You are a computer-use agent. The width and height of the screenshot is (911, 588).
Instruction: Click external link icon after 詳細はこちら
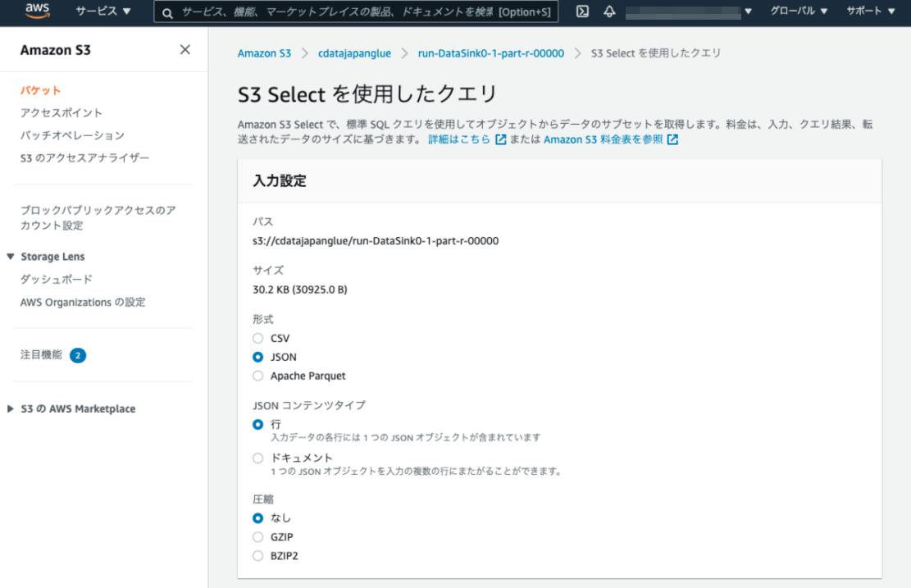501,139
